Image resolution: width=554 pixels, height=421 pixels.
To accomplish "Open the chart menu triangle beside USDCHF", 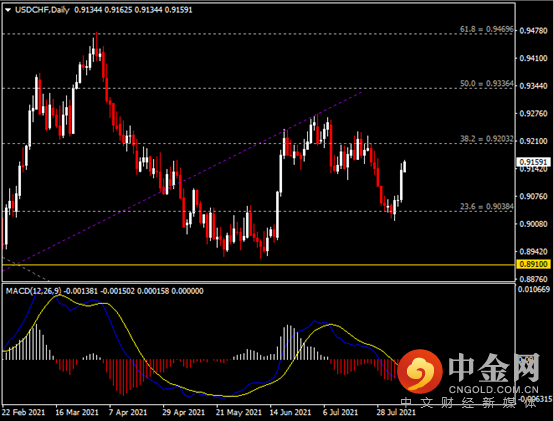I will [8, 10].
